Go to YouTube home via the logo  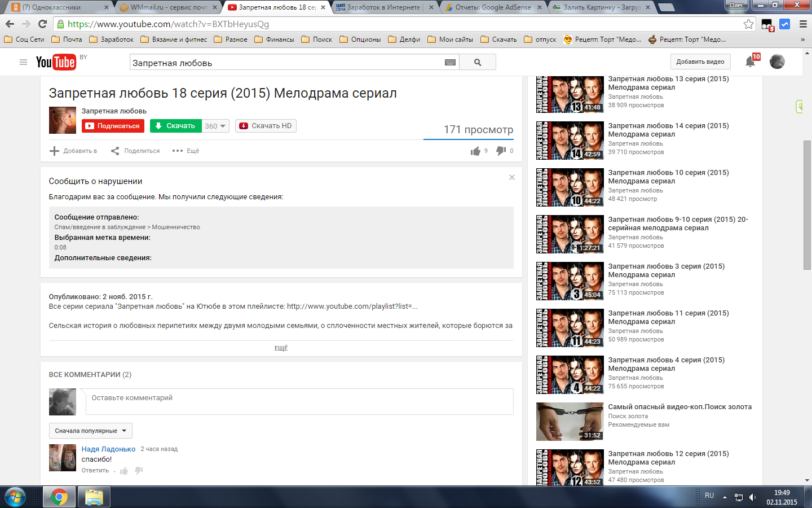coord(56,62)
